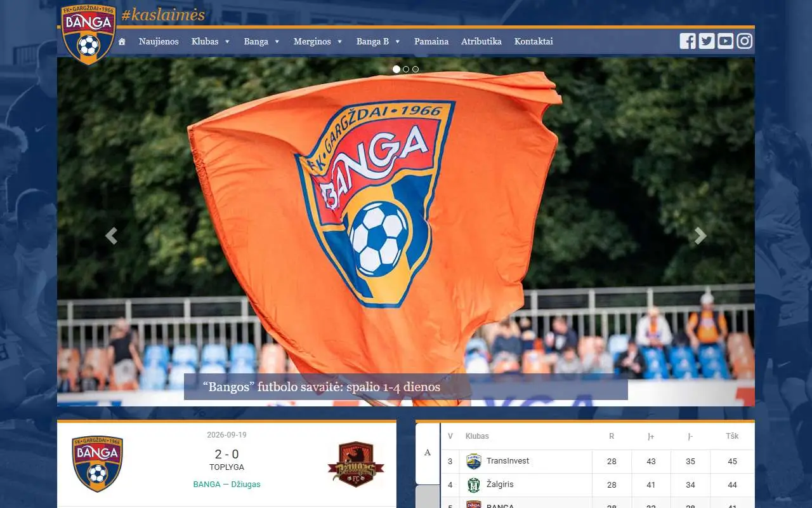Screen dimensions: 812x508
Task: Click TransInvest's 45 points cell
Action: pos(732,462)
